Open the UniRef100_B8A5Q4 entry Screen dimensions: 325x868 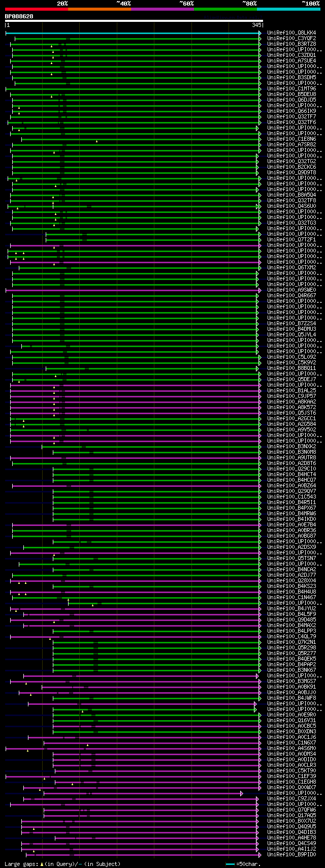[291, 195]
